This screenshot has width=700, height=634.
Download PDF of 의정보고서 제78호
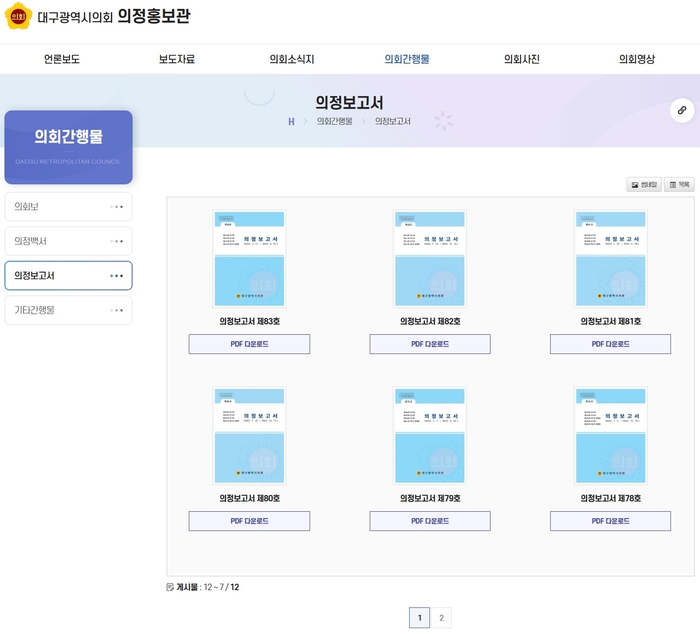(610, 521)
